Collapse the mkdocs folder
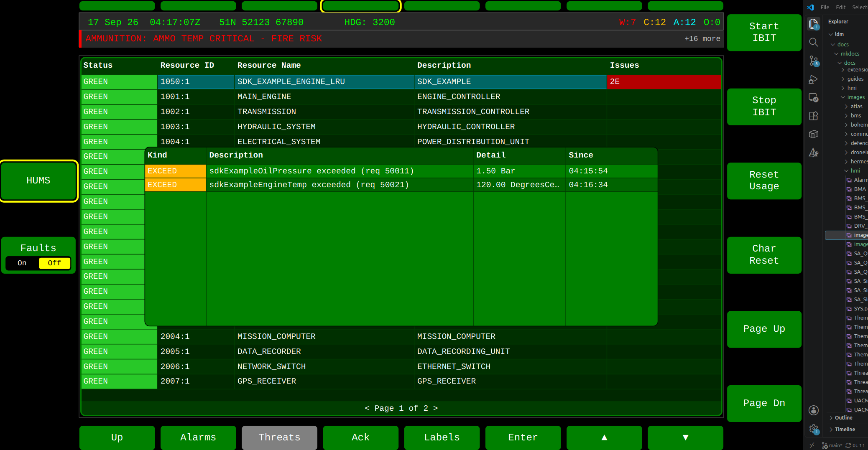Image resolution: width=868 pixels, height=450 pixels. coord(836,54)
